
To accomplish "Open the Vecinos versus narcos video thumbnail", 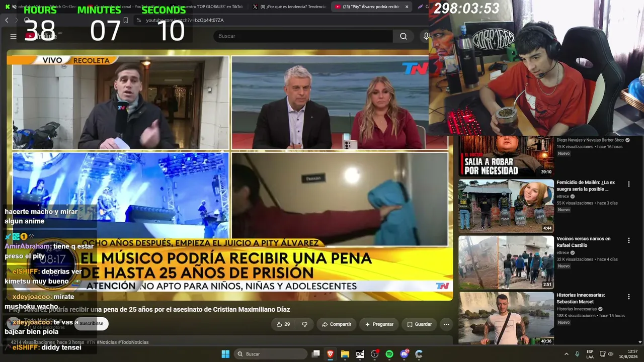I will point(506,262).
